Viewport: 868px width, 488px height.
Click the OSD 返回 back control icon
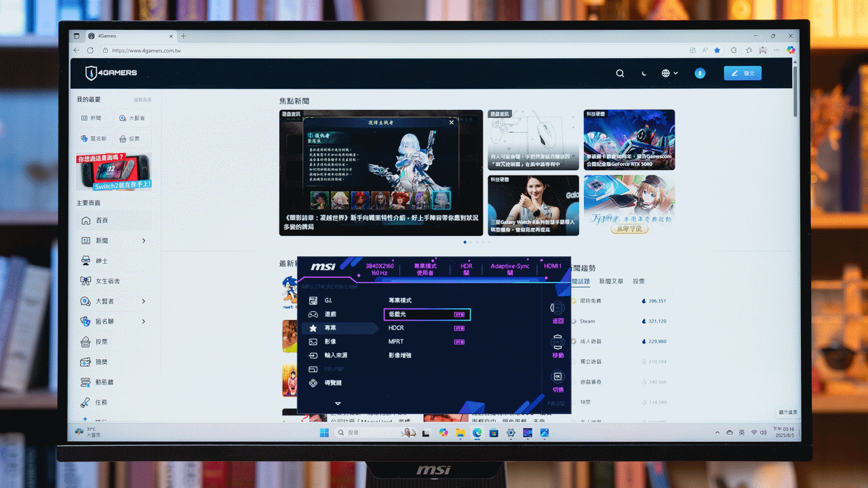tap(557, 308)
